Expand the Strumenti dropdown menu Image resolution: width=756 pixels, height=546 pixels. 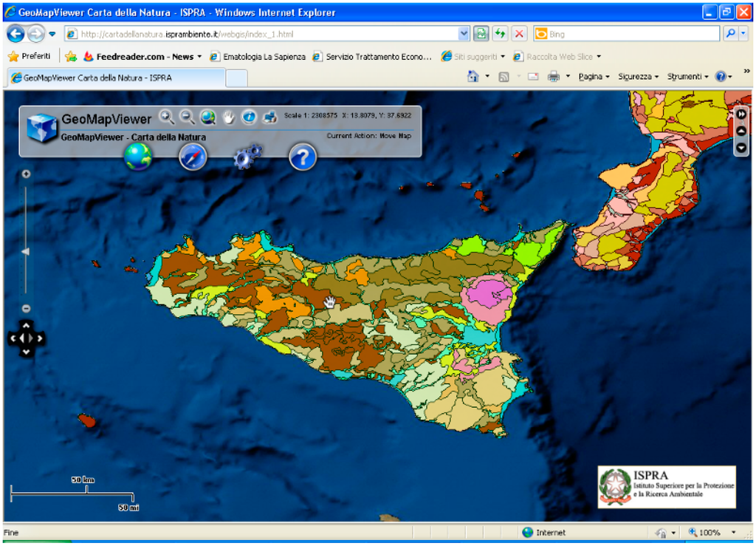[x=687, y=77]
